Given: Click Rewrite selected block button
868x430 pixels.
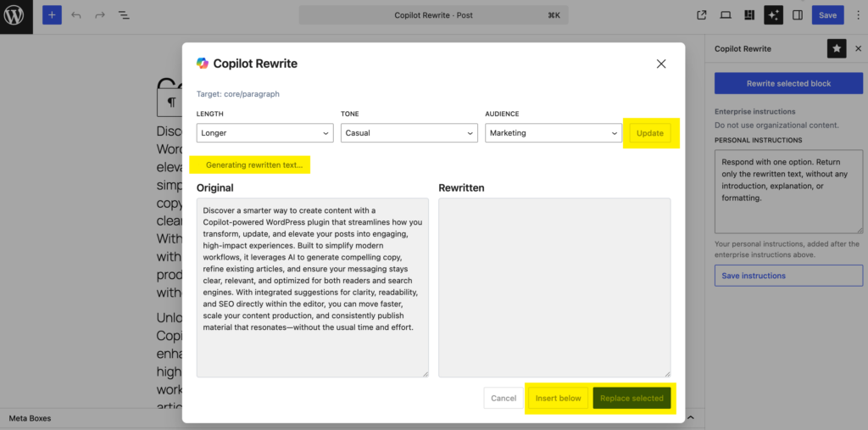Looking at the screenshot, I should pyautogui.click(x=789, y=84).
